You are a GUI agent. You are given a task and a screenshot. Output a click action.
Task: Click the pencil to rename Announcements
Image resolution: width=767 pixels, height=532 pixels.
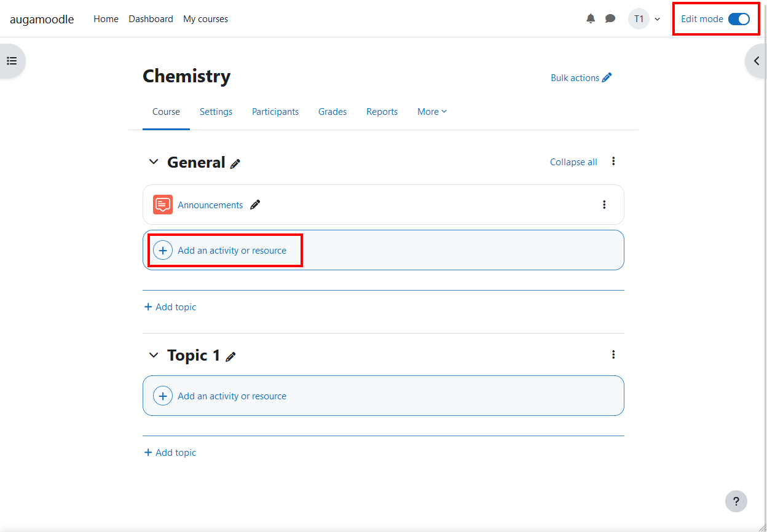[255, 205]
